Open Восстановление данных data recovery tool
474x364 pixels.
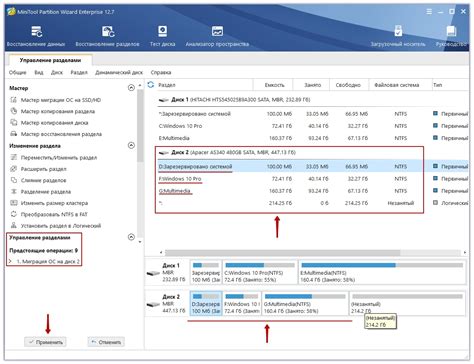tap(36, 36)
